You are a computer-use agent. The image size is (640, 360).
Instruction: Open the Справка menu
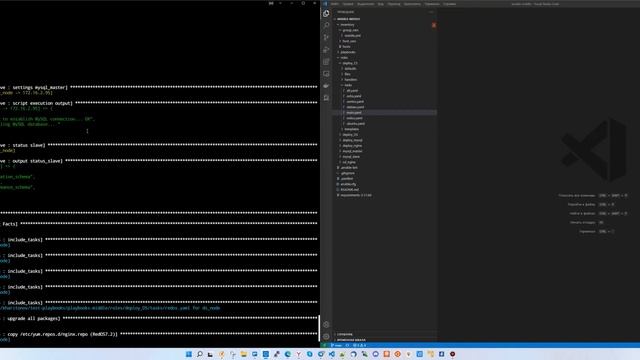point(449,4)
